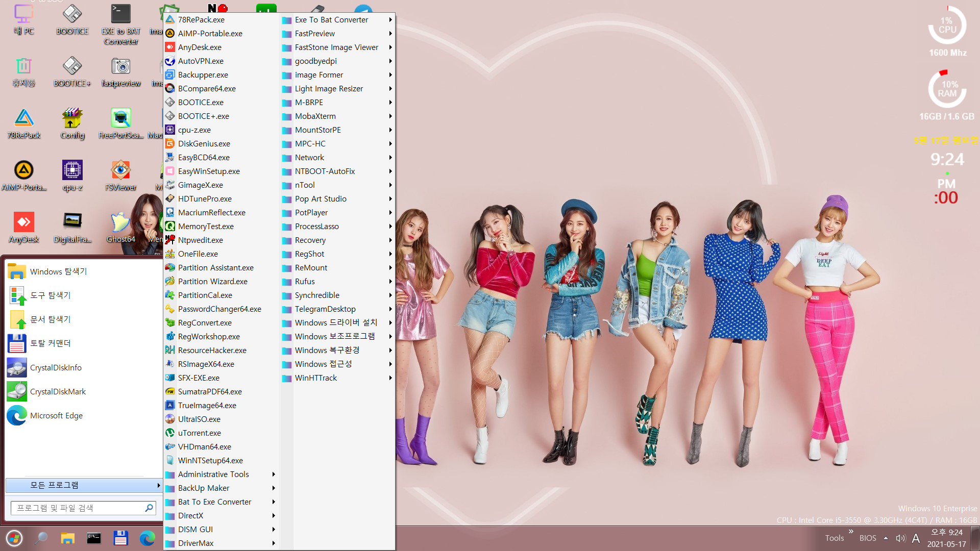Open 78RePack desktop icon
980x551 pixels.
tap(23, 124)
